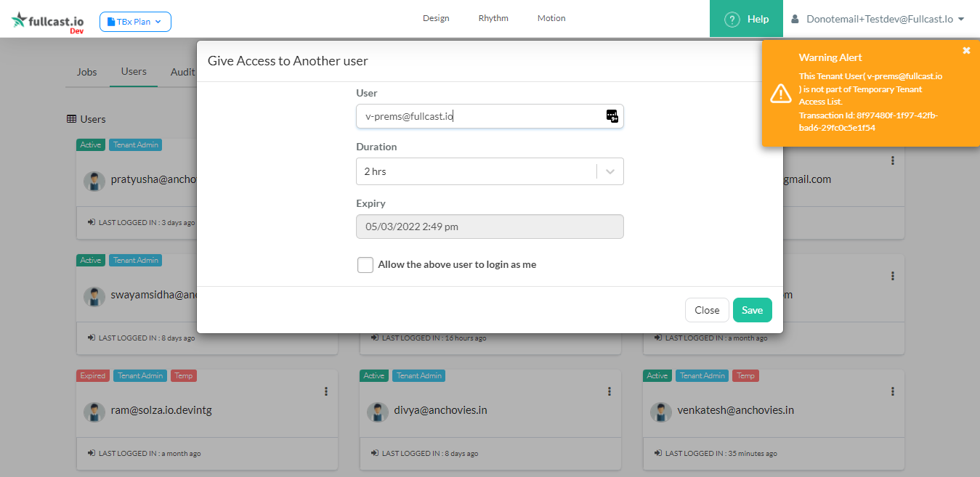
Task: Click login icon beside 35 minutes ago
Action: tap(658, 453)
